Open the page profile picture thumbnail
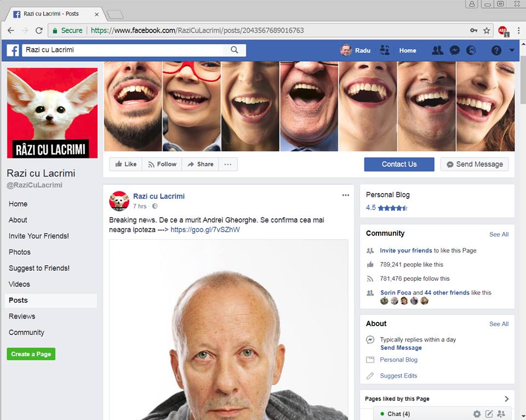Image resolution: width=526 pixels, height=420 pixels. (x=53, y=113)
